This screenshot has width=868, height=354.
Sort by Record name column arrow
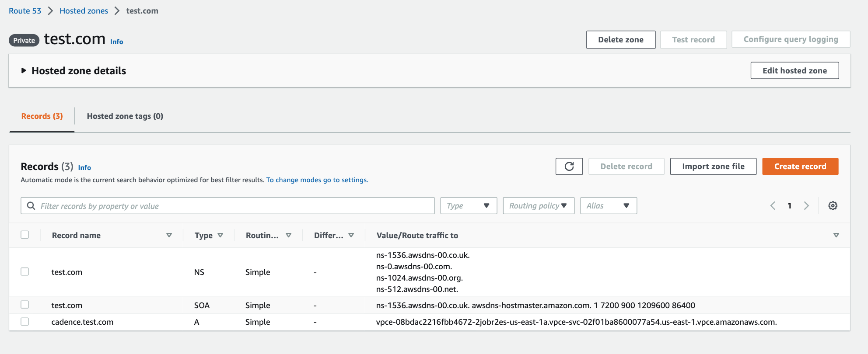pos(169,236)
